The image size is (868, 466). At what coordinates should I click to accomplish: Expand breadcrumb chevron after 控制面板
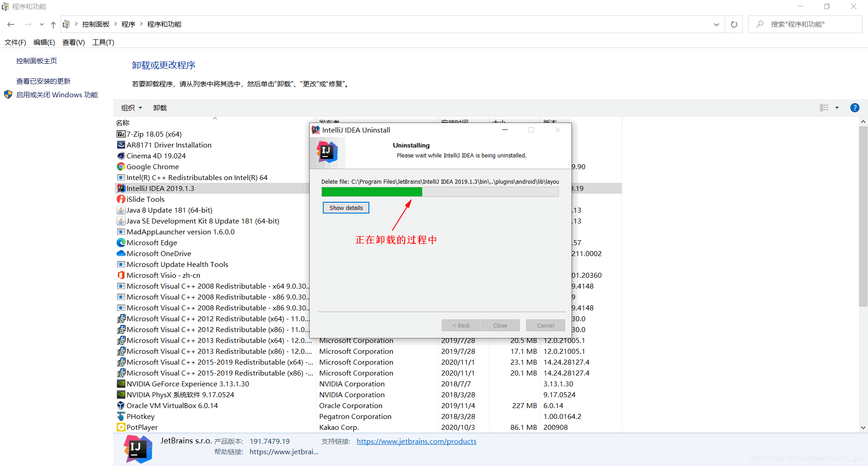point(116,24)
